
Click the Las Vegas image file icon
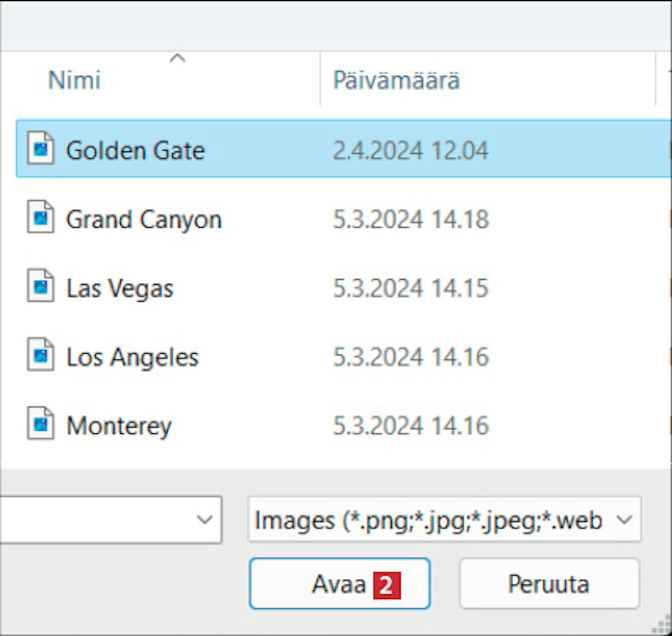coord(40,286)
